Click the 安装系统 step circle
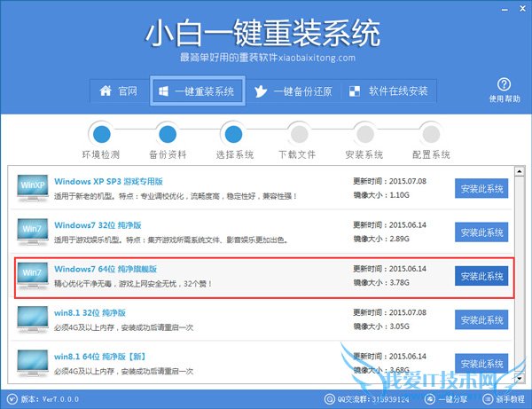This screenshot has width=532, height=409. point(365,134)
